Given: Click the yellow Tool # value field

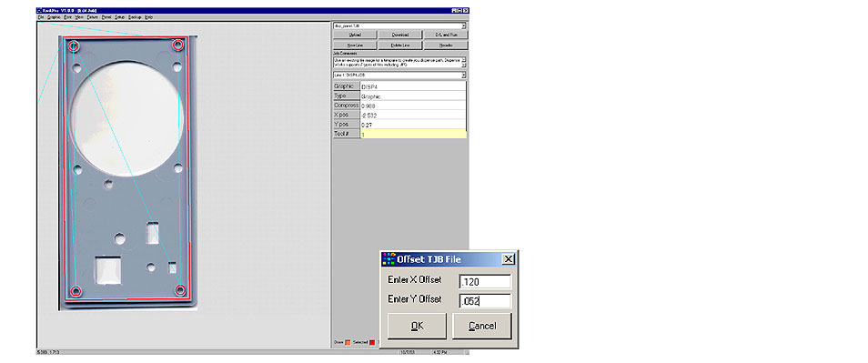Looking at the screenshot, I should 412,134.
